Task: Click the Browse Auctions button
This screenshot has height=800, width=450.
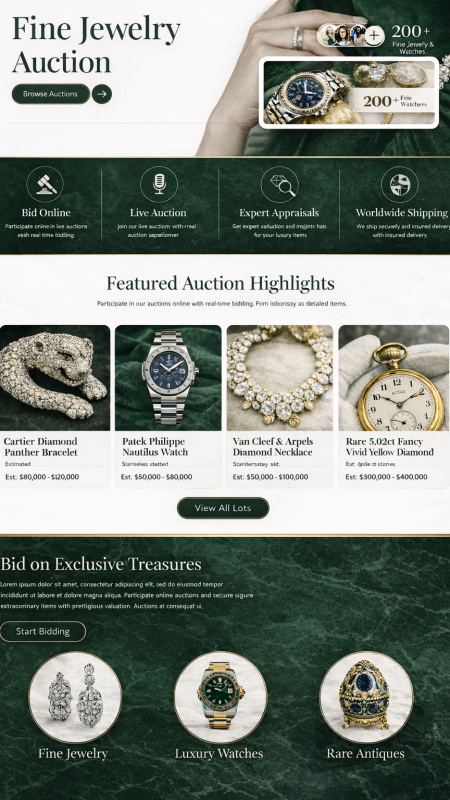Action: [x=51, y=94]
